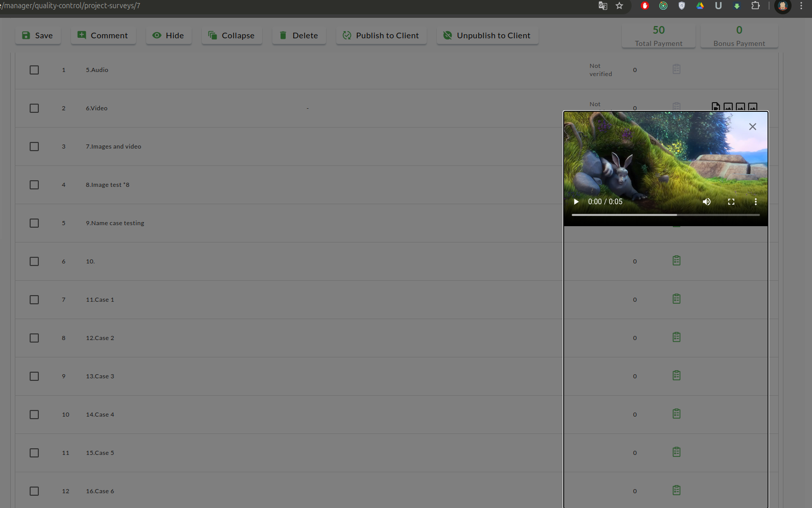Click the translate page icon
This screenshot has height=508, width=812.
[603, 6]
